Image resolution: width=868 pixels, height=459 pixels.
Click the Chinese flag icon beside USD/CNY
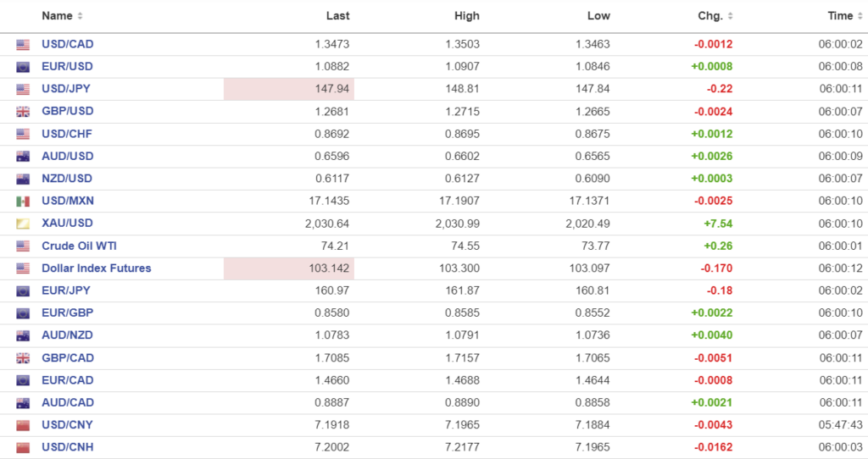pos(23,425)
